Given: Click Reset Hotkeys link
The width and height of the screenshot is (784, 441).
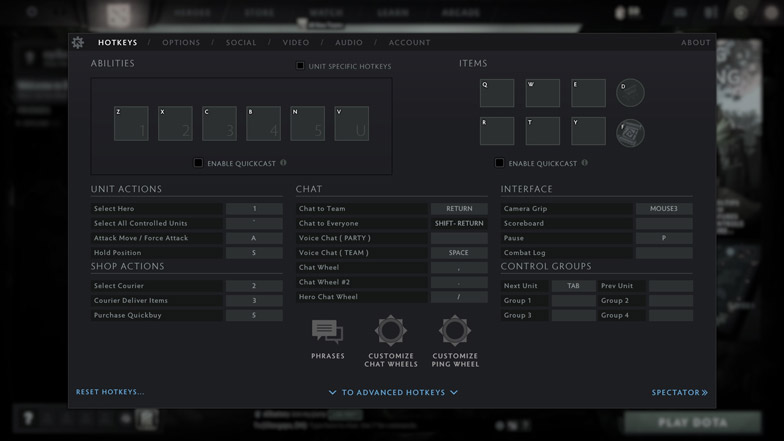Looking at the screenshot, I should coord(110,392).
